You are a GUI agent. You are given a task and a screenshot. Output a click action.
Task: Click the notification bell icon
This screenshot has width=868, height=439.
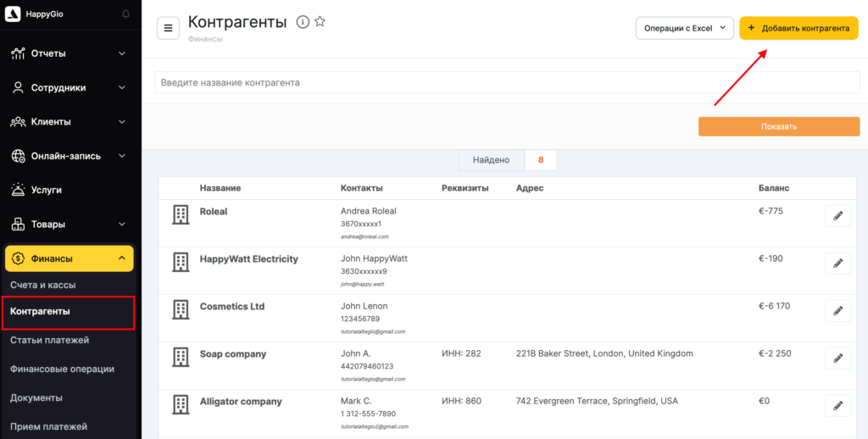(126, 14)
